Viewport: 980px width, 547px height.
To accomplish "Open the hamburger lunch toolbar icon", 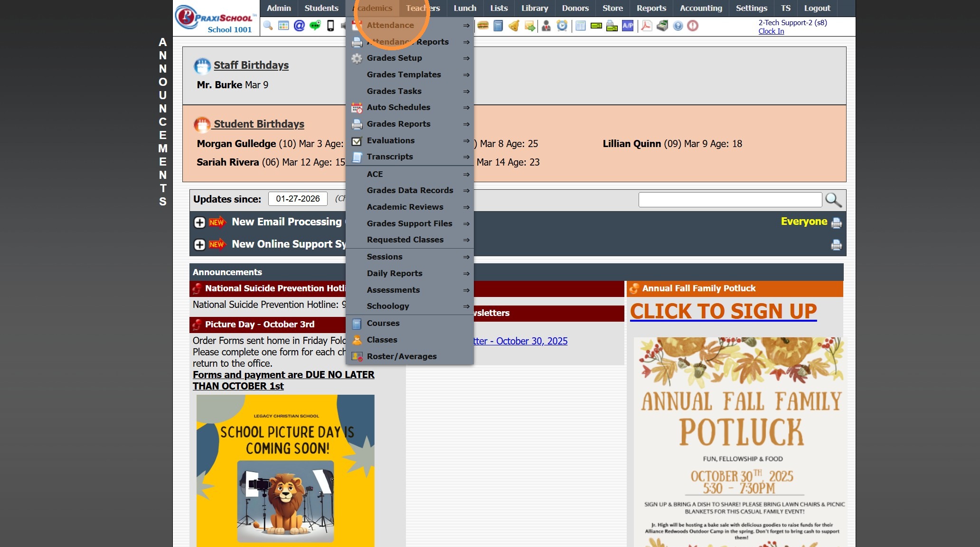I will [x=483, y=26].
